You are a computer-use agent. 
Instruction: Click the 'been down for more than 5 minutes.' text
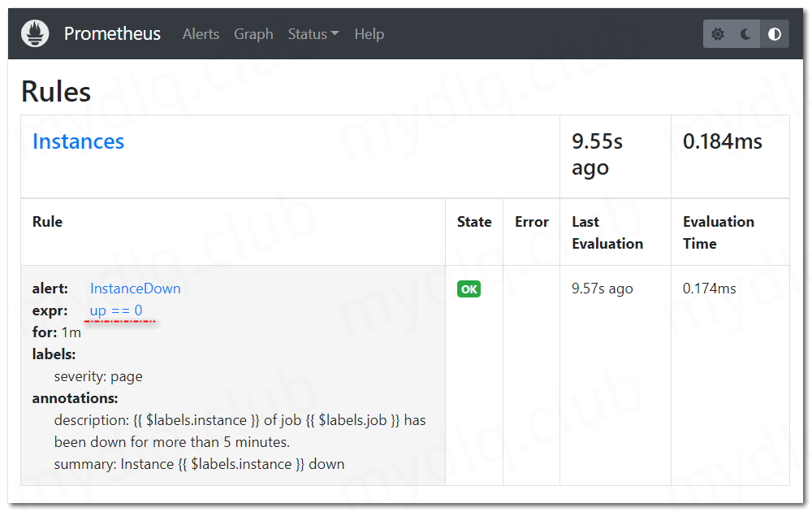tap(172, 442)
